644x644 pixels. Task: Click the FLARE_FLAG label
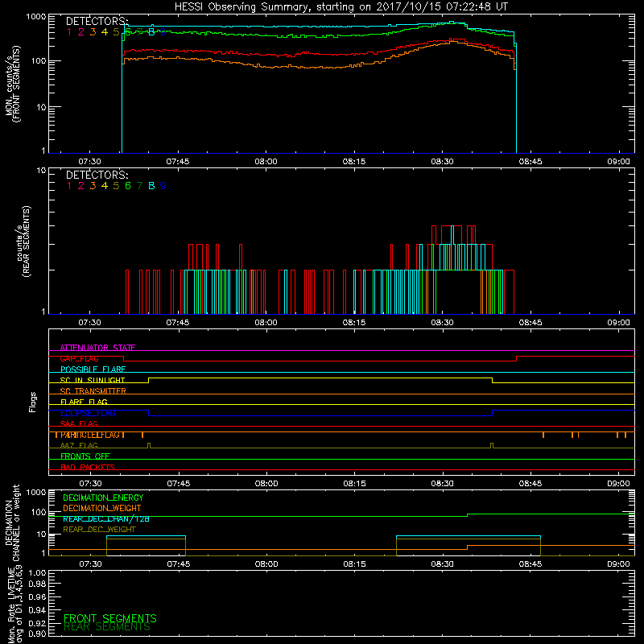(84, 402)
